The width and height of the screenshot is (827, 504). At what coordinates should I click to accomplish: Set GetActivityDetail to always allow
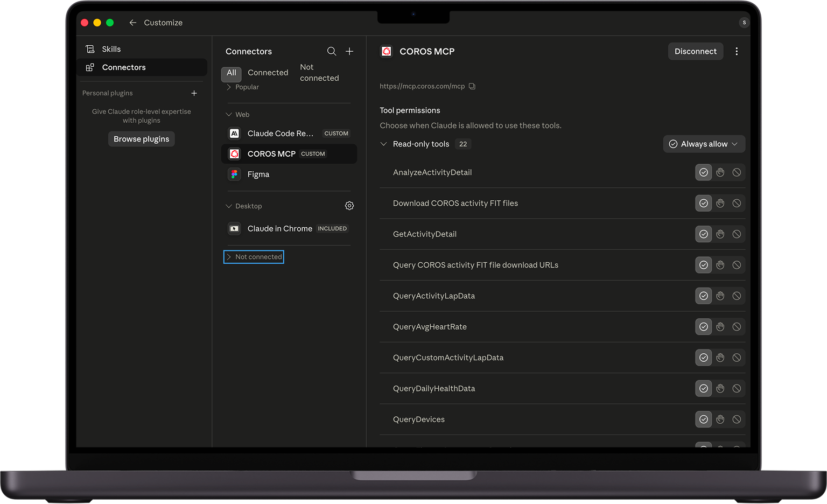coord(704,234)
